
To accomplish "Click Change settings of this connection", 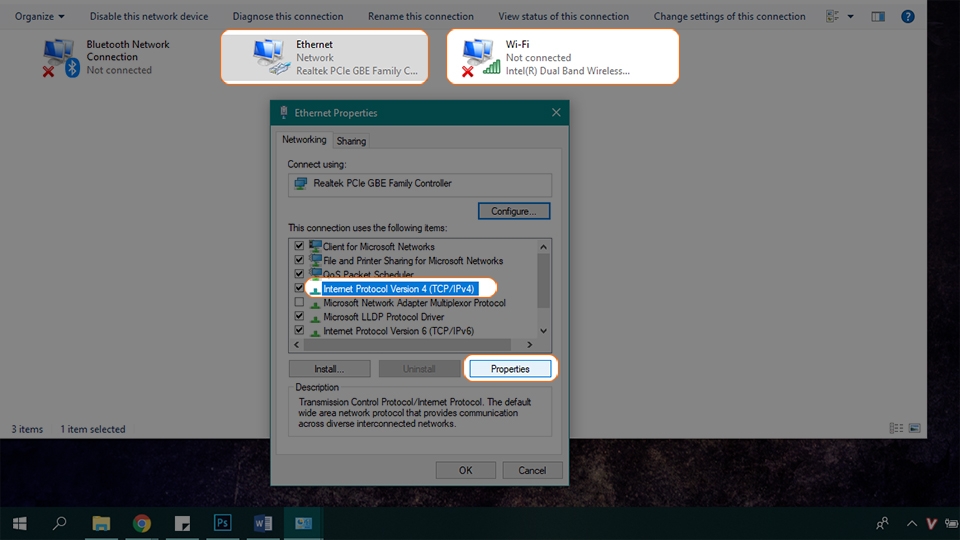I will click(x=729, y=17).
